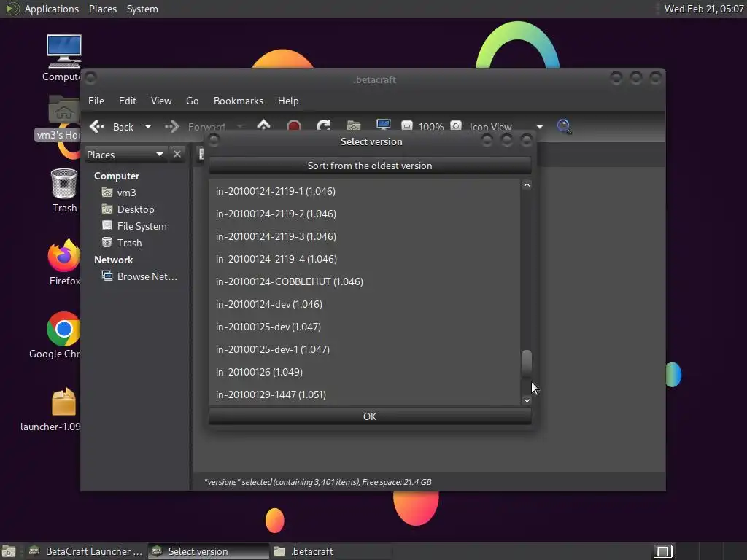747x560 pixels.
Task: Select version in-20100129-1447 (1.051)
Action: [365, 394]
